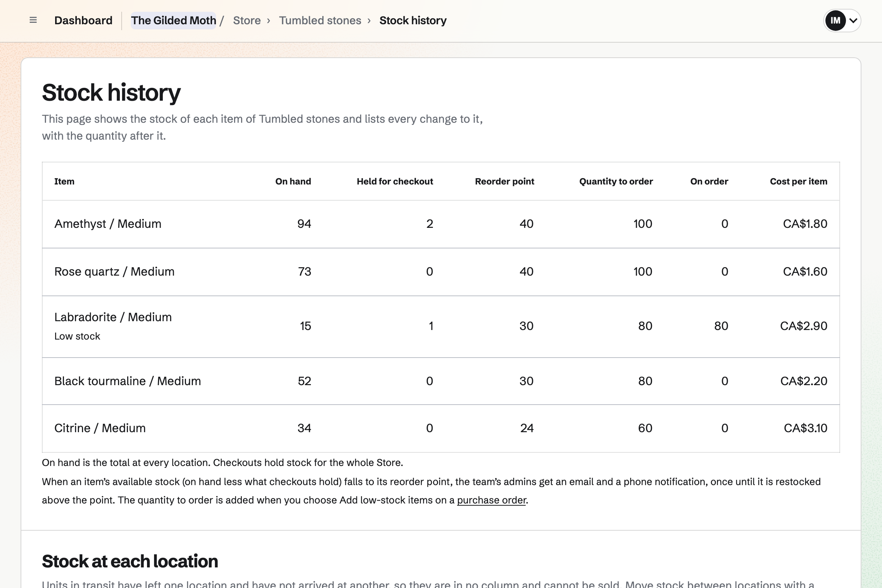
Task: Open Tumbled stones breadcrumb
Action: tap(320, 20)
